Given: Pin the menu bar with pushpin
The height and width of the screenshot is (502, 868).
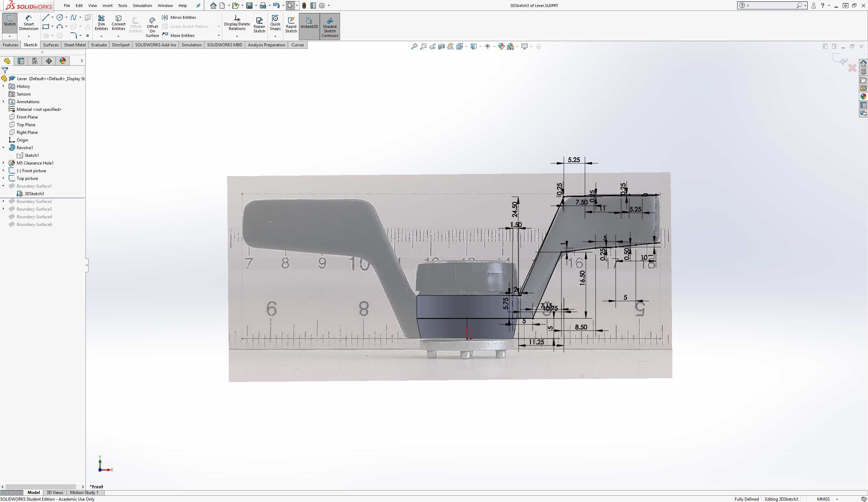Looking at the screenshot, I should (x=198, y=6).
